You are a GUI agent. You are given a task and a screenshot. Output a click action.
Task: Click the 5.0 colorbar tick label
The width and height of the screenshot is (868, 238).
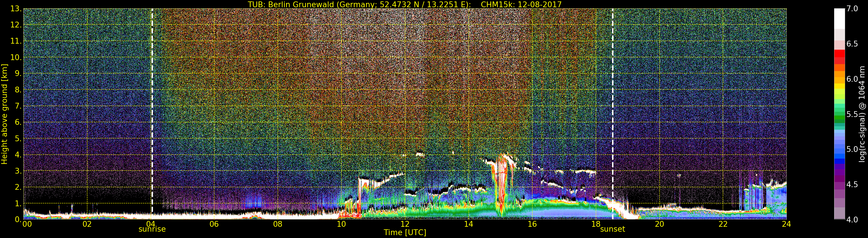click(x=852, y=149)
